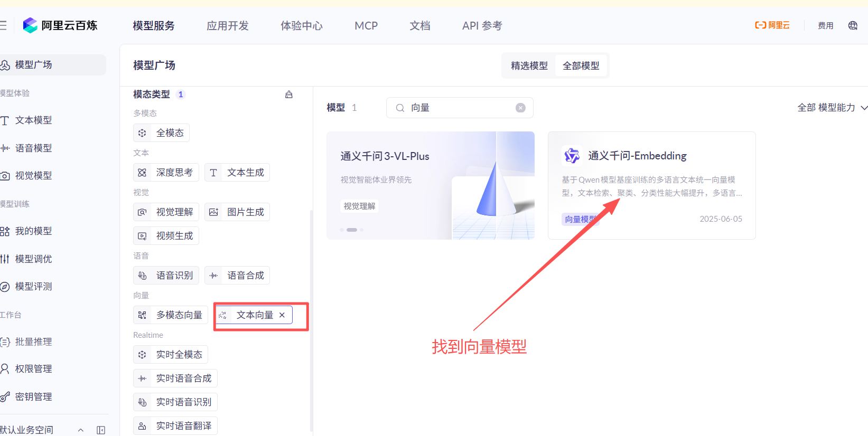The width and height of the screenshot is (868, 436).
Task: Toggle the 语音合成 filter tag
Action: click(x=237, y=276)
